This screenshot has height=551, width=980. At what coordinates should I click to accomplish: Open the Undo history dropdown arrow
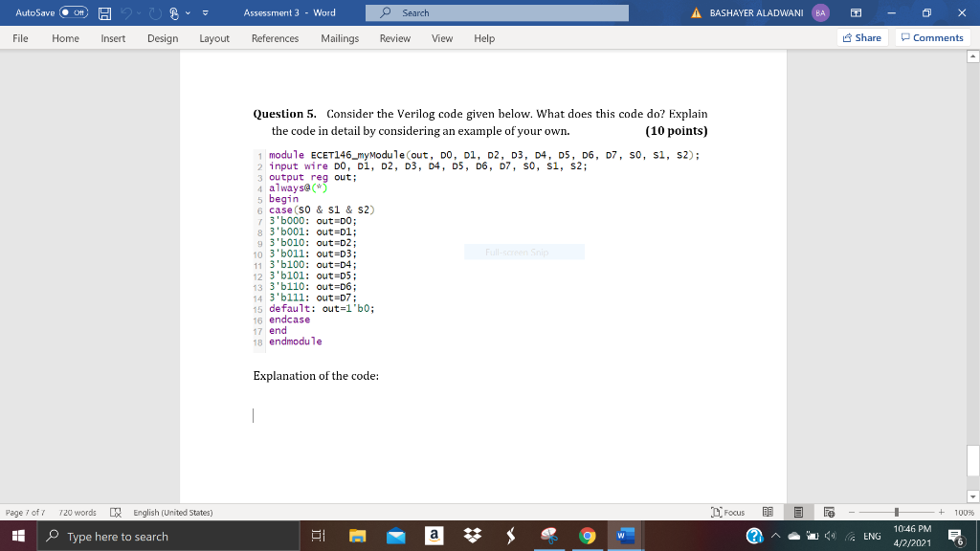pos(140,13)
